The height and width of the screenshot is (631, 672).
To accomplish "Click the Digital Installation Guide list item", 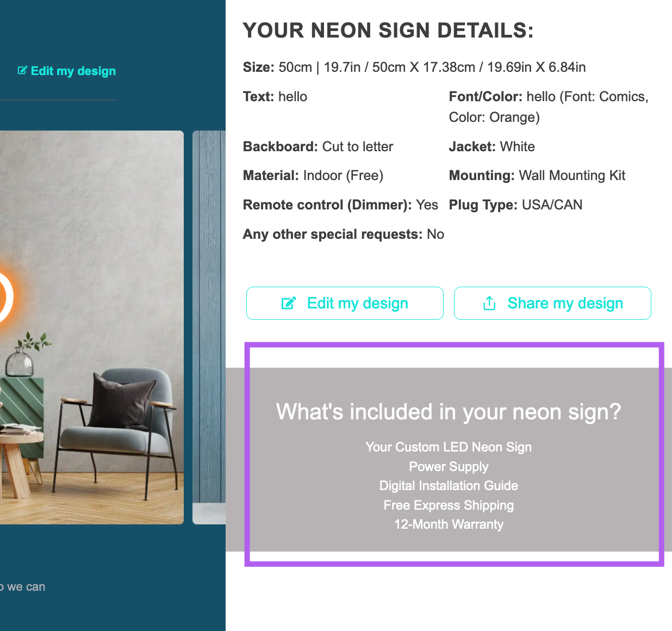I will [448, 486].
